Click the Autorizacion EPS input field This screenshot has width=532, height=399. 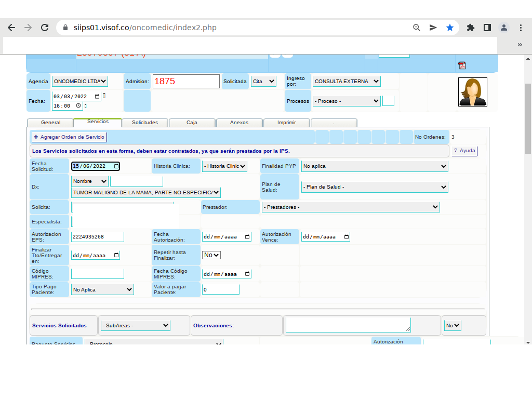tap(98, 237)
